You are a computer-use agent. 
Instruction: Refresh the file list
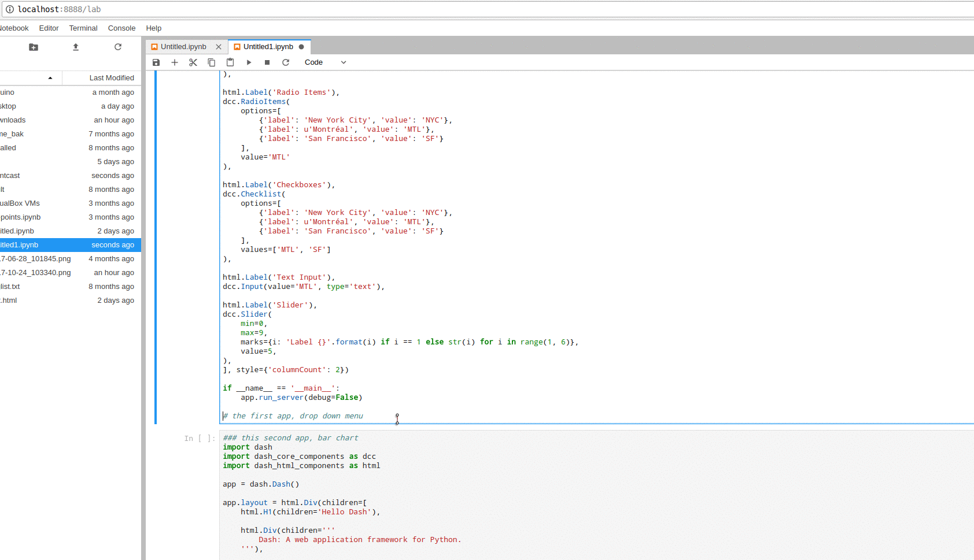118,47
